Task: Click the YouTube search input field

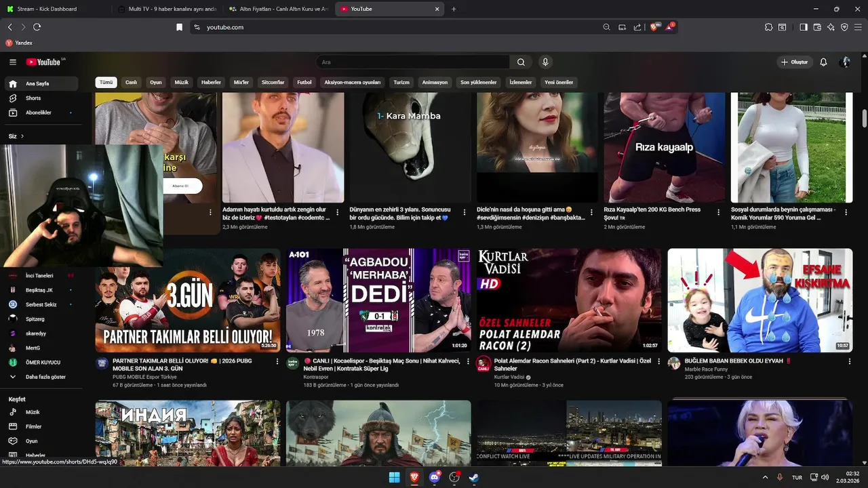Action: pyautogui.click(x=412, y=62)
